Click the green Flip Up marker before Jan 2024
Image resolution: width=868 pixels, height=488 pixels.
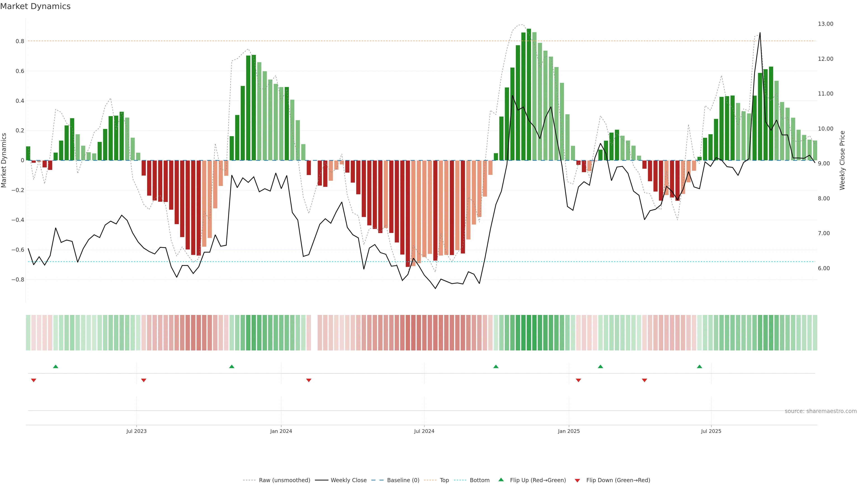tap(231, 366)
